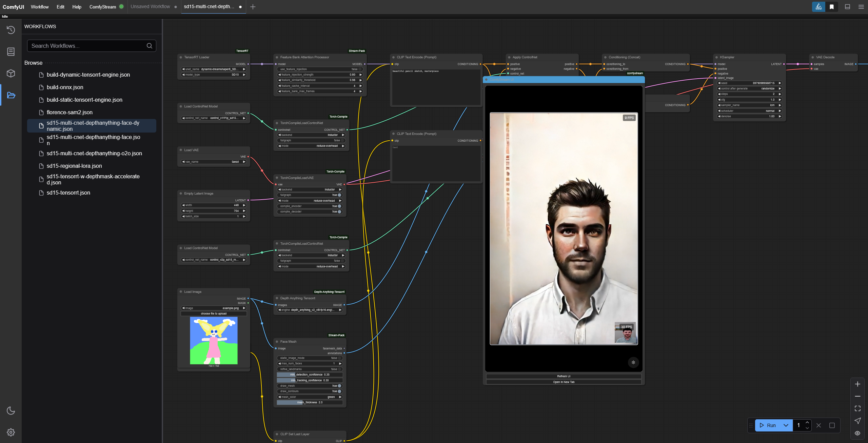
Task: Open the settings gear in the sidebar
Action: 11,432
